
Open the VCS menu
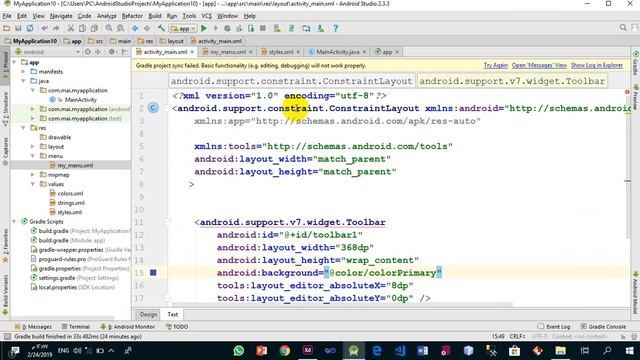click(207, 16)
